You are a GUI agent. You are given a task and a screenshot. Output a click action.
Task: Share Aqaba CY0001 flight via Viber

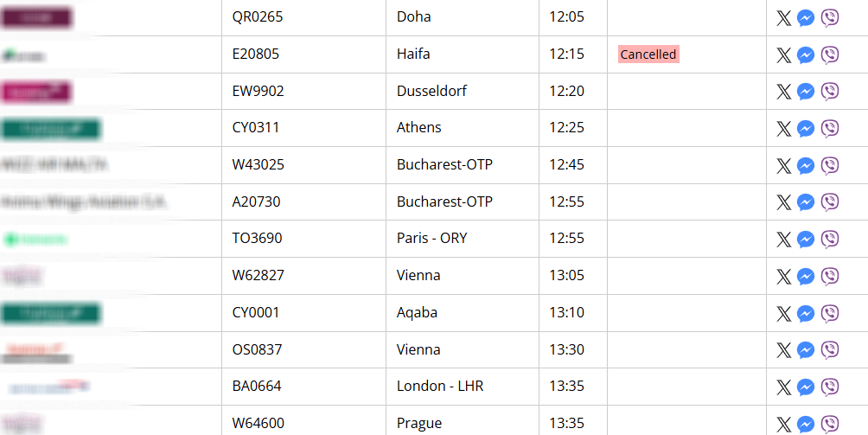point(830,313)
